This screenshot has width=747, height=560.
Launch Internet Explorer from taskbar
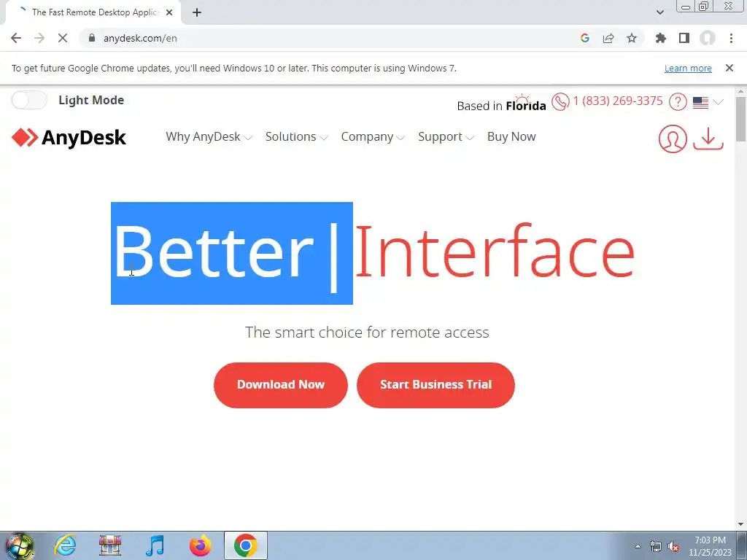(x=65, y=545)
